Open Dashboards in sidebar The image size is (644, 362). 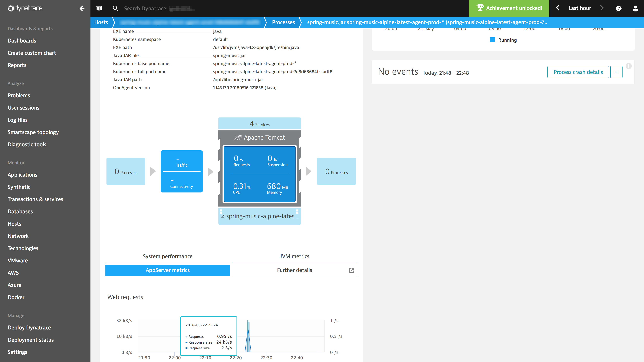click(22, 41)
